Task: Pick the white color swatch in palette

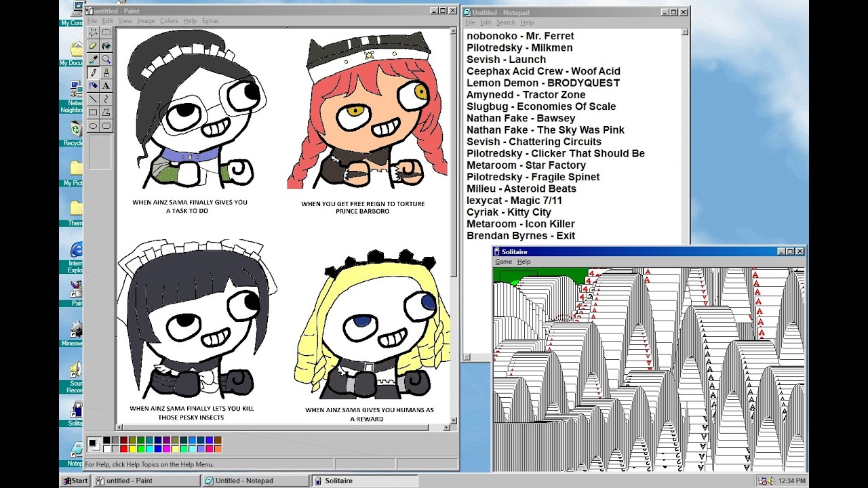Action: [106, 449]
